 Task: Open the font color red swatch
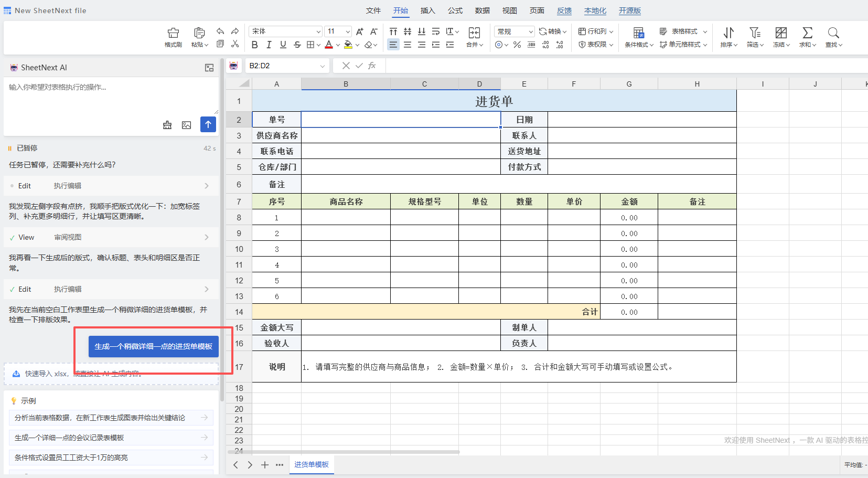329,45
